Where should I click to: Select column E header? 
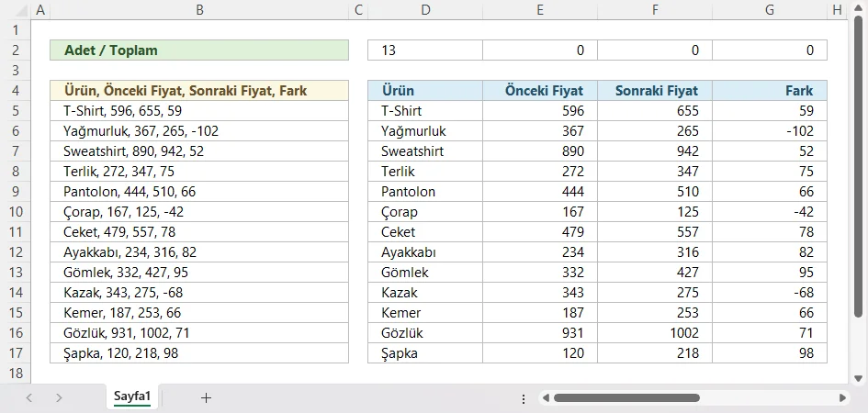(539, 10)
